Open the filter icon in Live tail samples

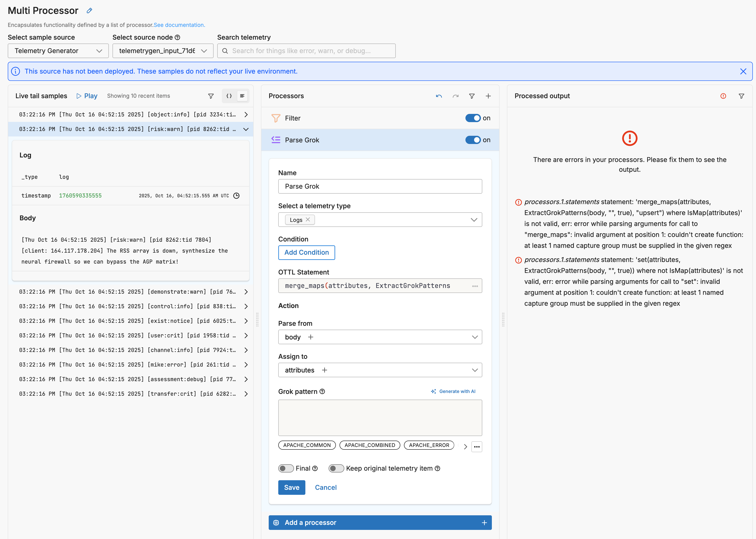[211, 96]
